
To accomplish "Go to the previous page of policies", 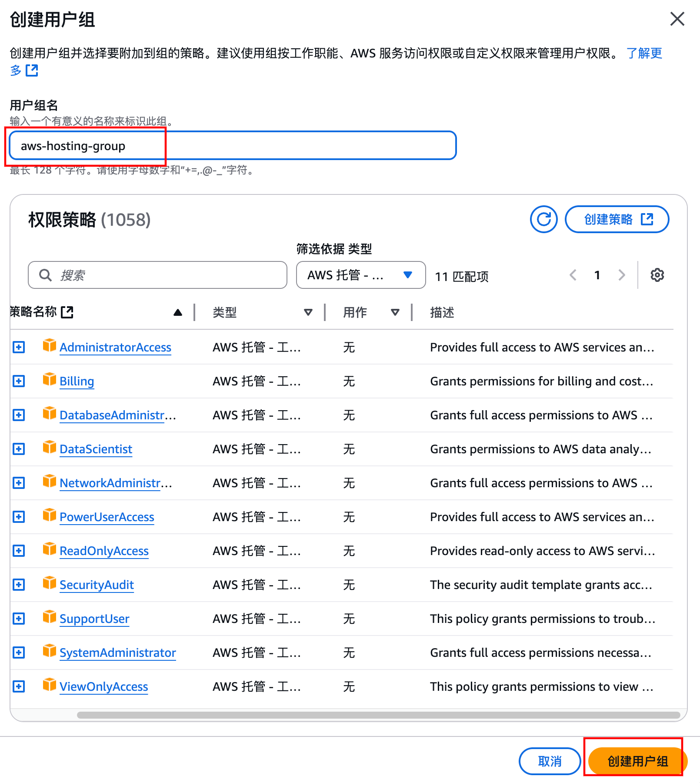I will (573, 275).
